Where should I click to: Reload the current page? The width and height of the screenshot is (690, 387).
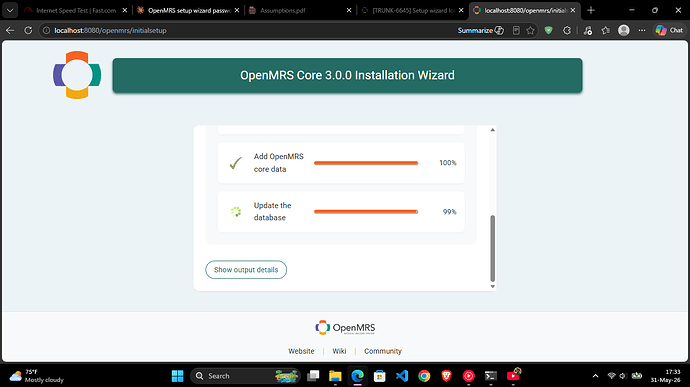pyautogui.click(x=28, y=30)
